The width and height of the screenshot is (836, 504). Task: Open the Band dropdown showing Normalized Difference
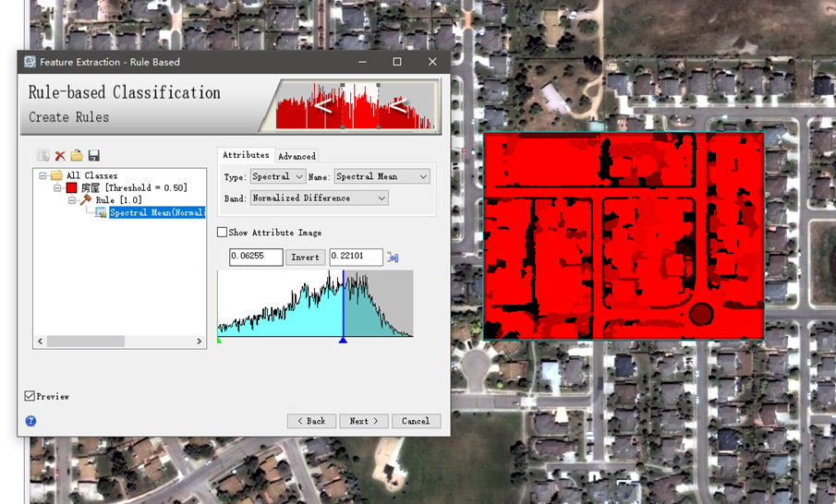pos(319,198)
